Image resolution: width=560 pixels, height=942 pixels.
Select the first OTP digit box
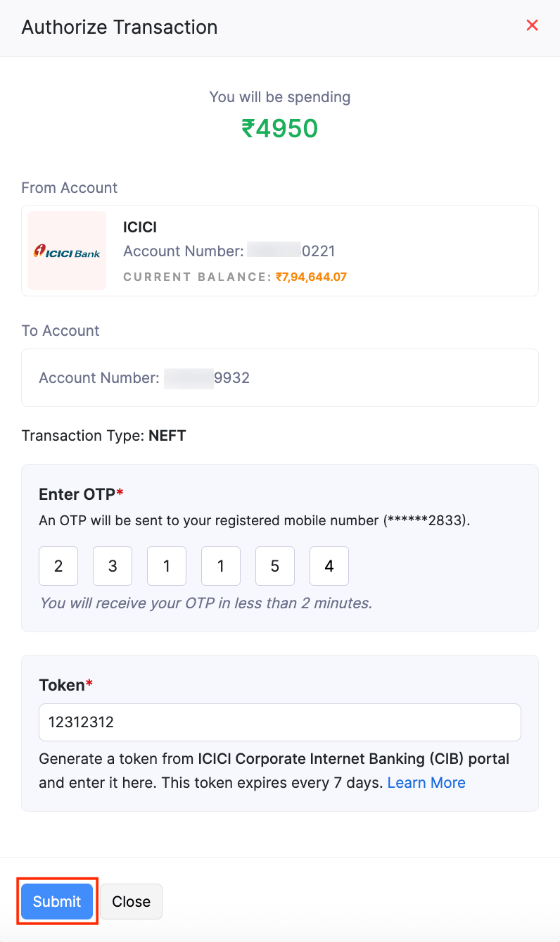(58, 566)
